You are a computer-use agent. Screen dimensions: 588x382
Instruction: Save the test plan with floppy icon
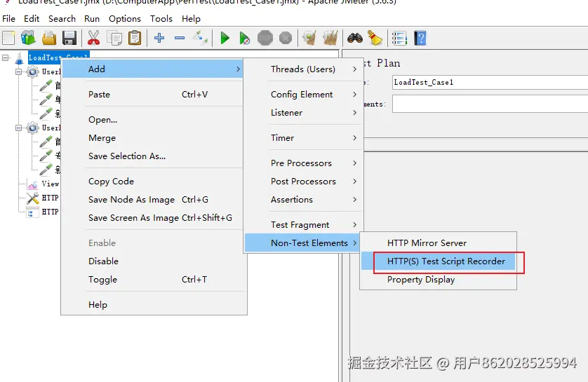pyautogui.click(x=69, y=38)
